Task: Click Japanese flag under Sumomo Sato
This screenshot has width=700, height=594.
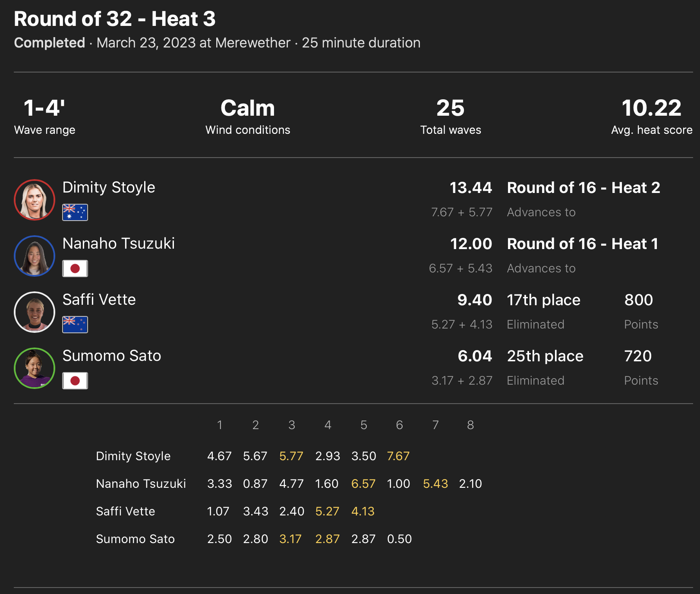Action: click(x=75, y=381)
